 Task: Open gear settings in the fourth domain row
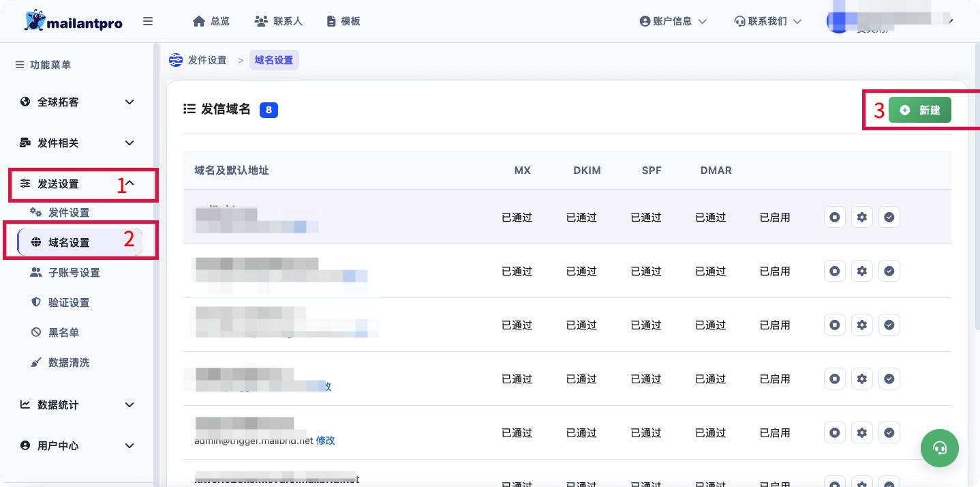pos(862,379)
